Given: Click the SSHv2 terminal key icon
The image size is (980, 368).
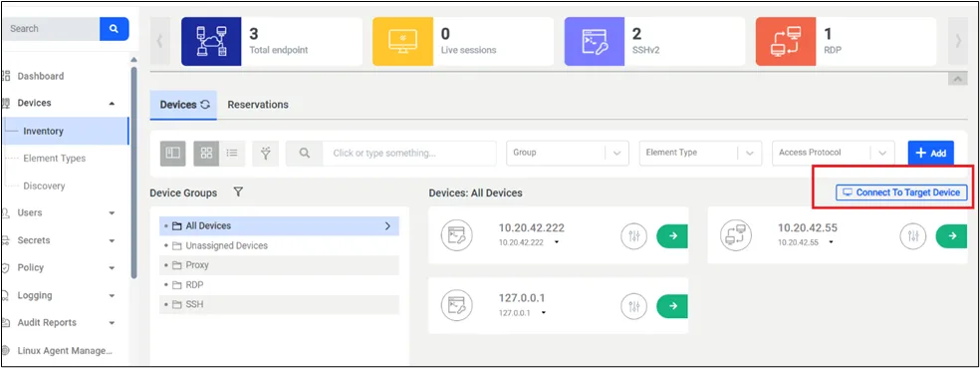Looking at the screenshot, I should click(594, 41).
